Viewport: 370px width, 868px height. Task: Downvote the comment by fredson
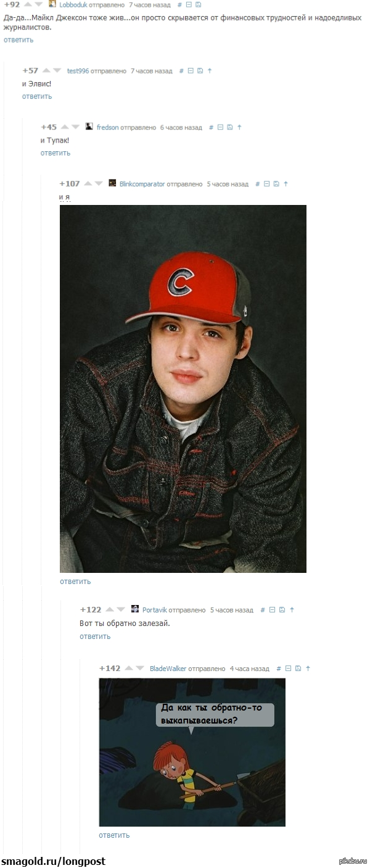[x=75, y=127]
